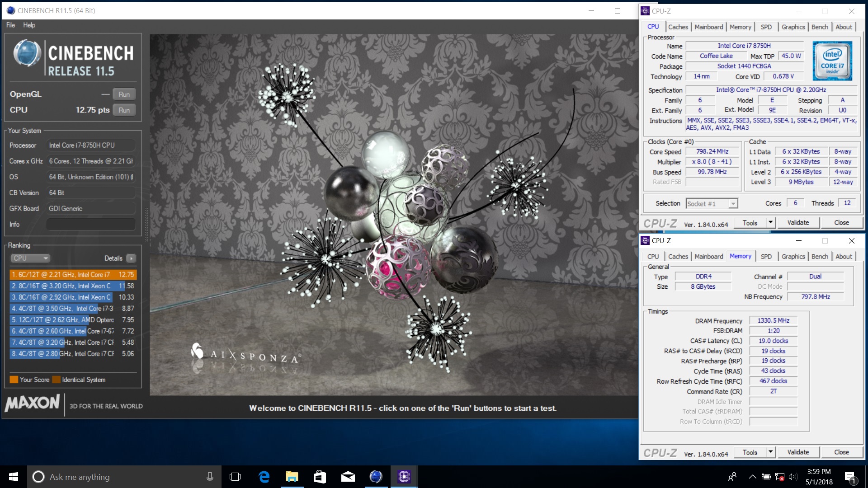Select ranking entry 1 with score 12.75

coord(73,275)
